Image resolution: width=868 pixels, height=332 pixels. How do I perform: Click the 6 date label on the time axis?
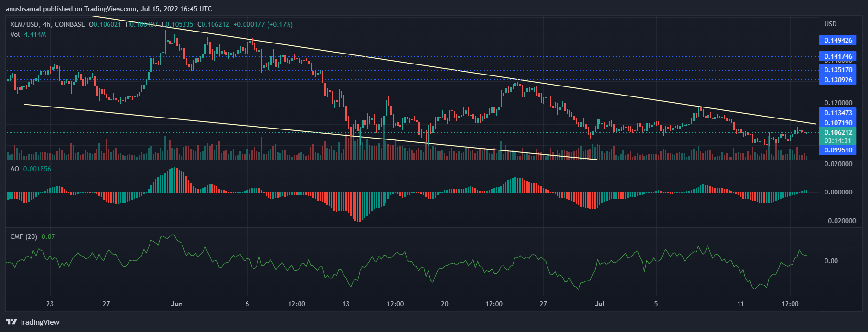pyautogui.click(x=247, y=304)
